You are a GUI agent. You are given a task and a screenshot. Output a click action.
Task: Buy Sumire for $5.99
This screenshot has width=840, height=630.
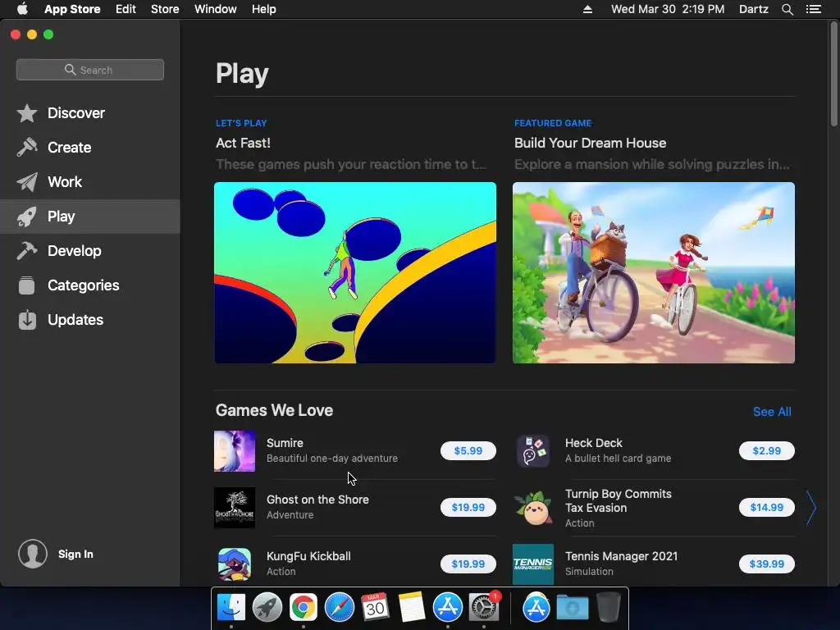pos(468,451)
